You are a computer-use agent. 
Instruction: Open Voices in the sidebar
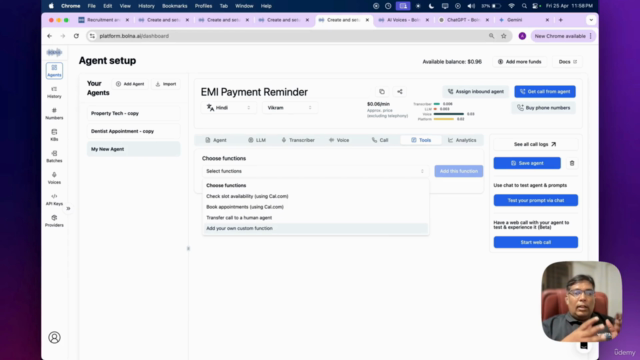pyautogui.click(x=54, y=178)
